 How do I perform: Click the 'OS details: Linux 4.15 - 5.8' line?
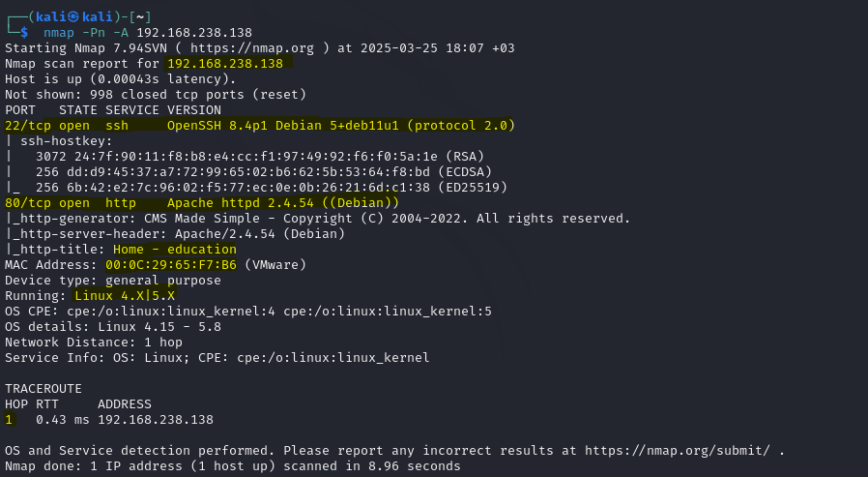pos(113,327)
